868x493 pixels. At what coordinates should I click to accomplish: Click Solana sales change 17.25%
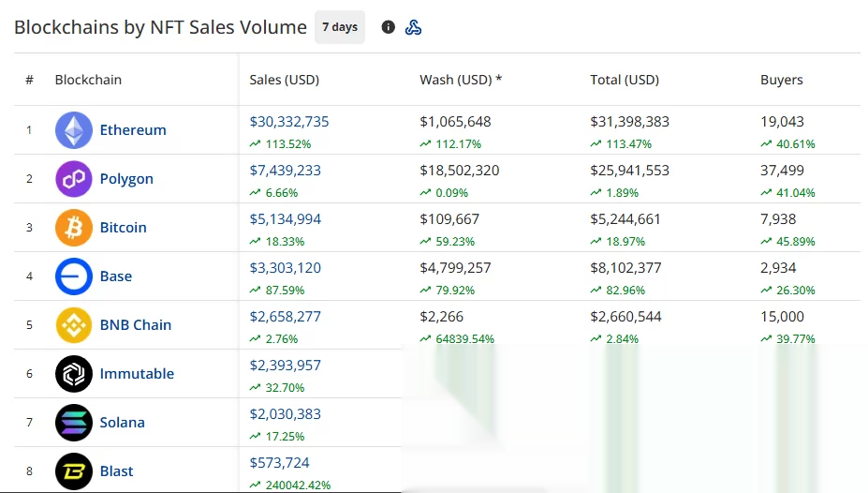[x=285, y=437]
